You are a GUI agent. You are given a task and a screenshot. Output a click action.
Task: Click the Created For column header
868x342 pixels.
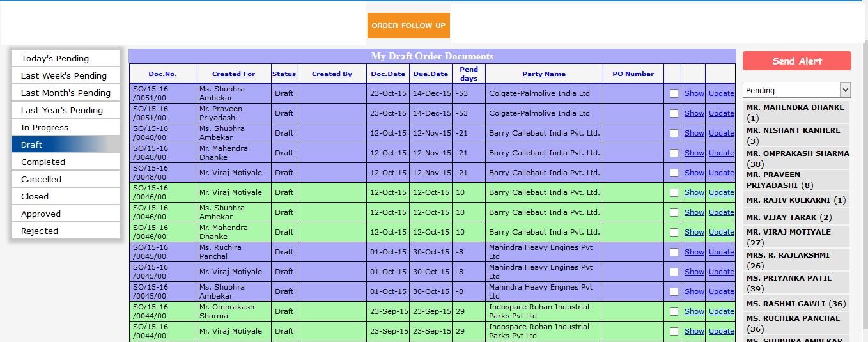coord(233,74)
